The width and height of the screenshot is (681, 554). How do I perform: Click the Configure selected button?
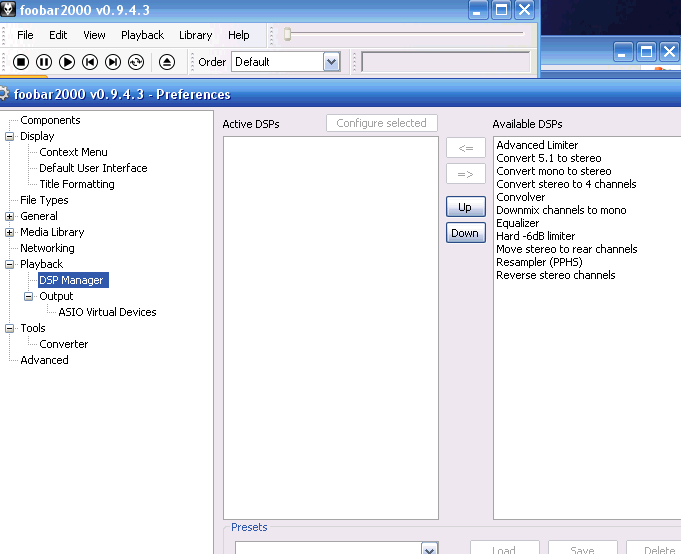(x=381, y=123)
